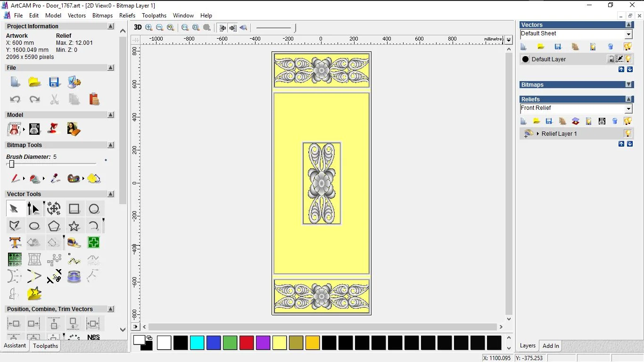Switch to the 3D view button

tap(138, 28)
